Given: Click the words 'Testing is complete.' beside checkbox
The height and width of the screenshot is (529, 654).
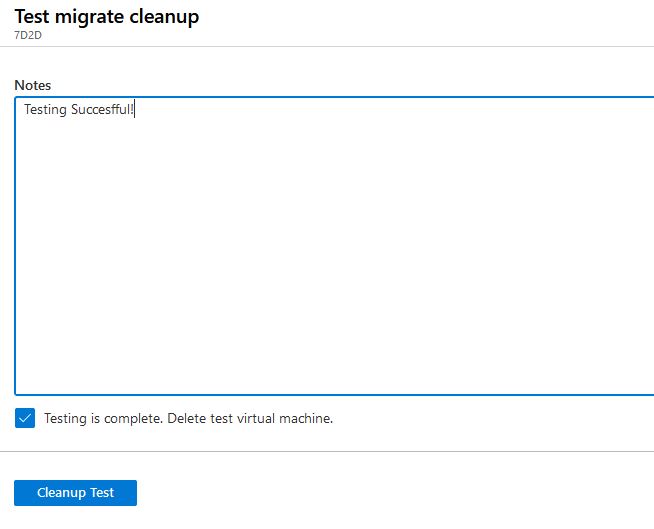Looking at the screenshot, I should pyautogui.click(x=103, y=418).
